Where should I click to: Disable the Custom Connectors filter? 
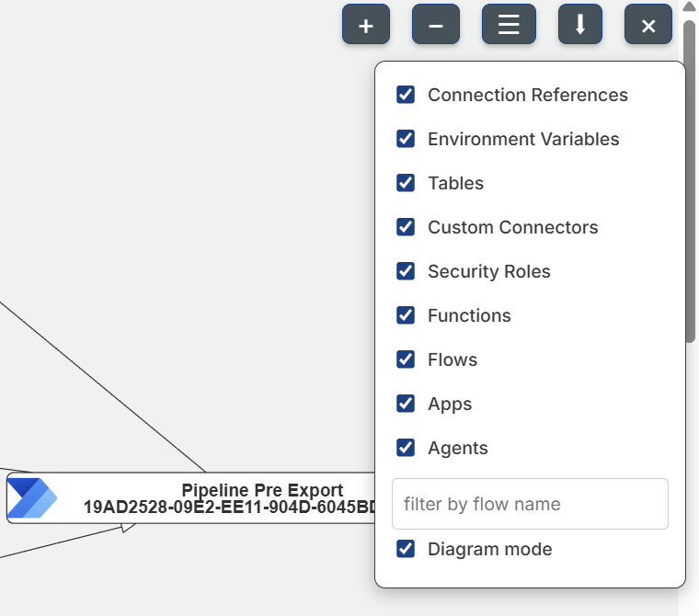click(x=406, y=227)
